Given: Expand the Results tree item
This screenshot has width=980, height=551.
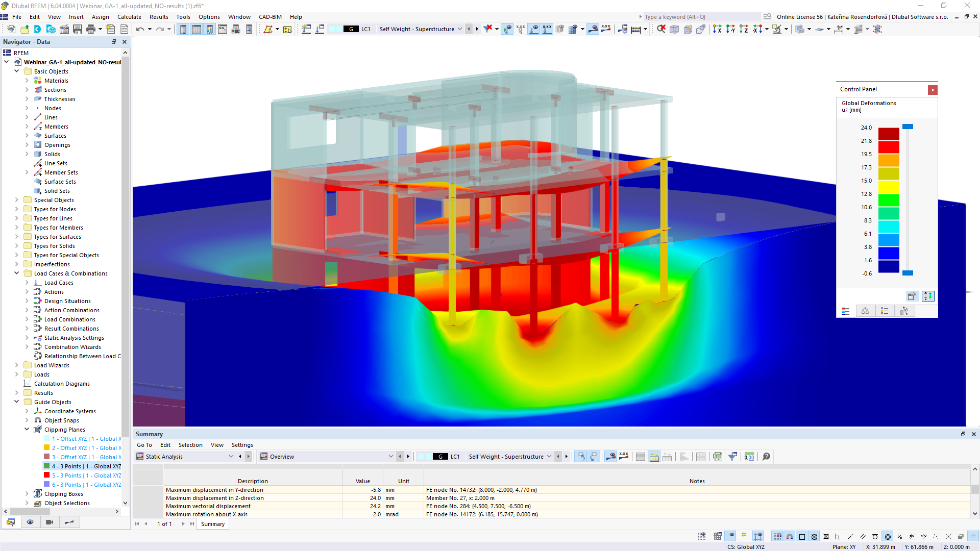Looking at the screenshot, I should click(15, 392).
